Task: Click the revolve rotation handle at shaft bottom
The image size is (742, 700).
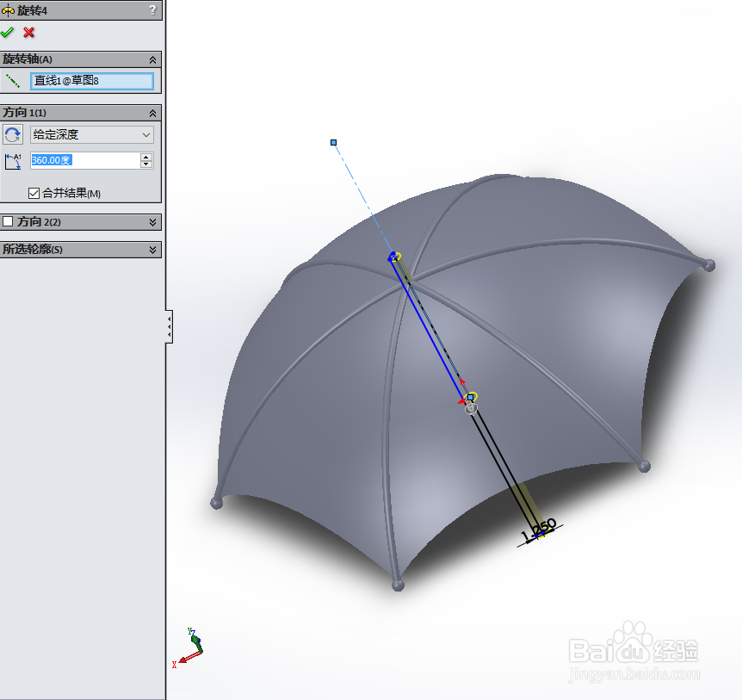Action: pyautogui.click(x=470, y=408)
